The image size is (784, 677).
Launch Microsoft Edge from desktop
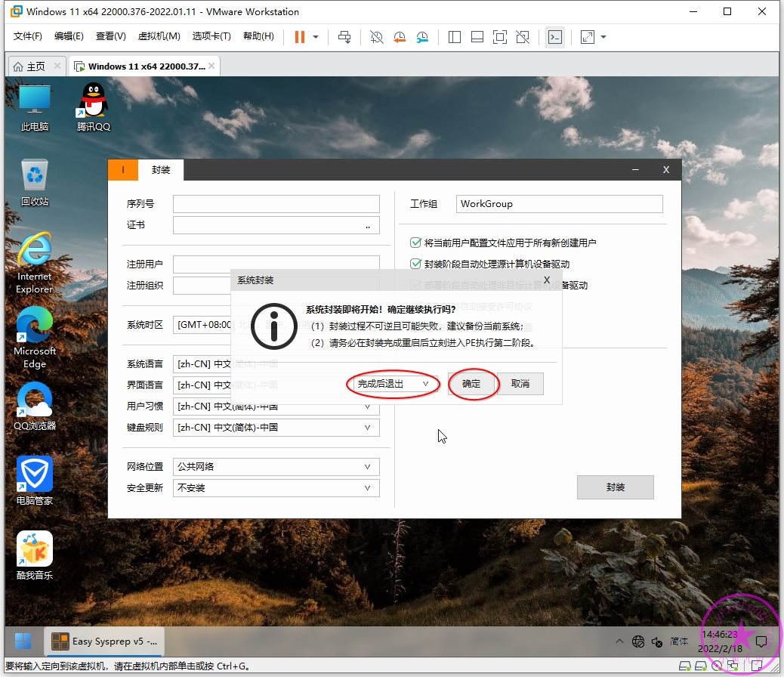(x=35, y=338)
